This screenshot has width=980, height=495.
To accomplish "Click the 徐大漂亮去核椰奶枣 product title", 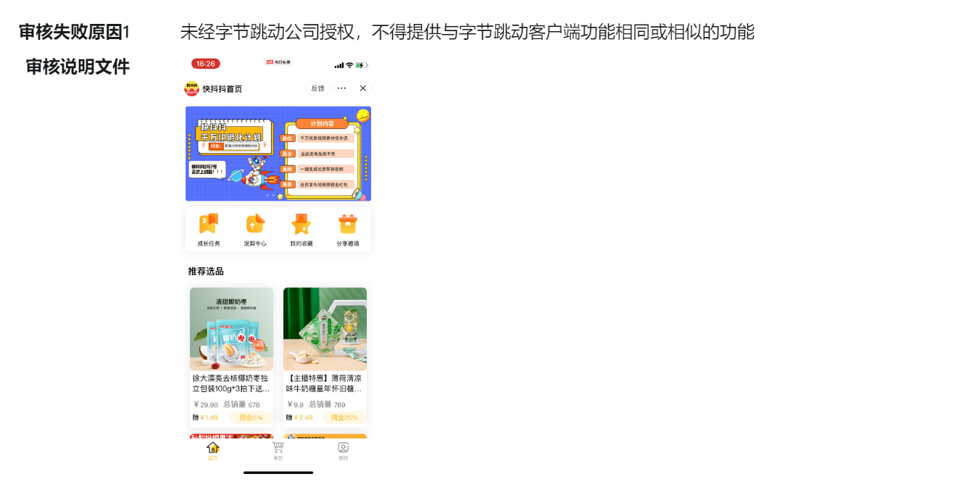I will (x=231, y=383).
